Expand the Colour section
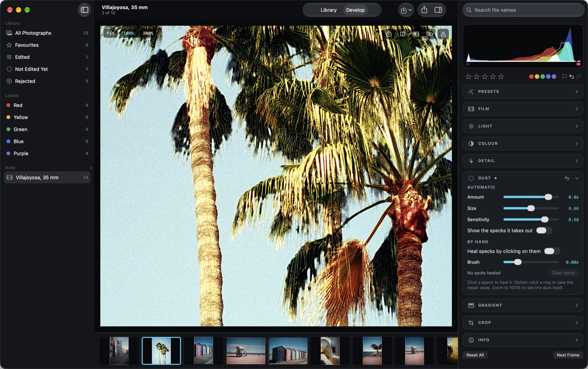 (523, 144)
